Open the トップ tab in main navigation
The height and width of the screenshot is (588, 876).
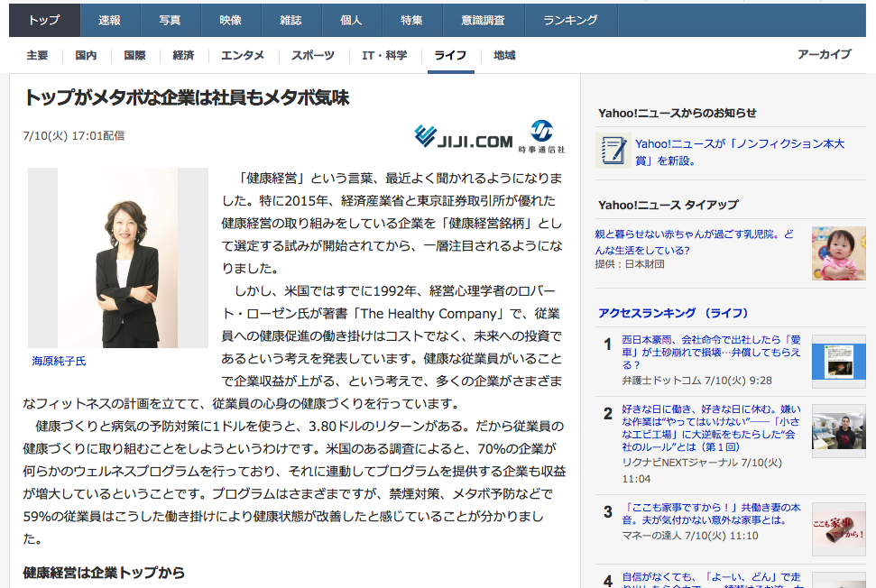tap(45, 20)
